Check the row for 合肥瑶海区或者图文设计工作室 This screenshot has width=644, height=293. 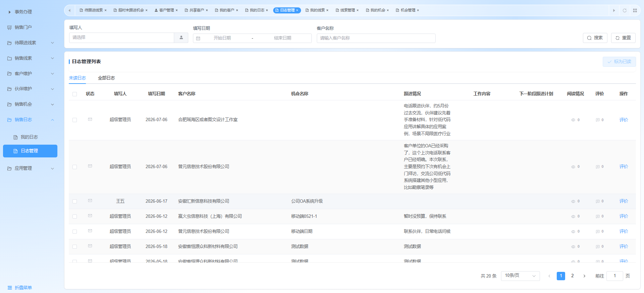75,120
